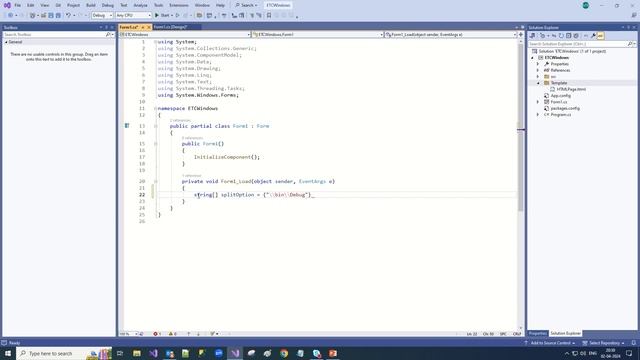Open the ETCWindows project scope dropdown
Image resolution: width=640 pixels, height=360 pixels.
coord(185,35)
